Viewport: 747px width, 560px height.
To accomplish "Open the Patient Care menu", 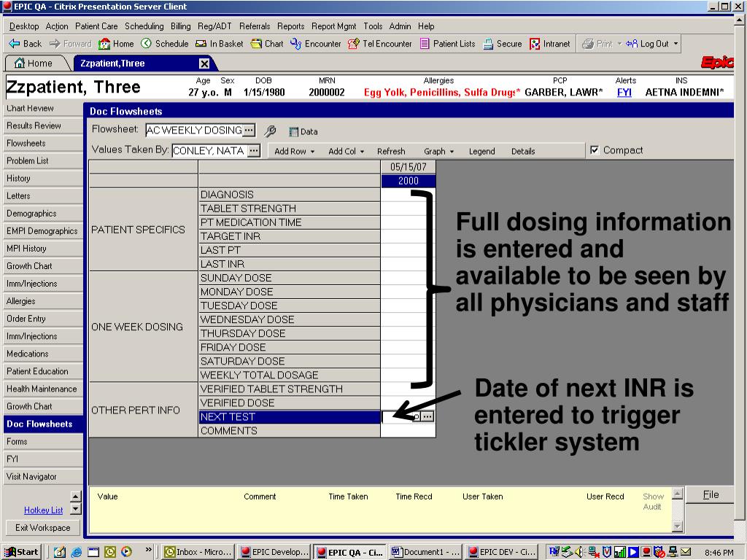I will 96,26.
